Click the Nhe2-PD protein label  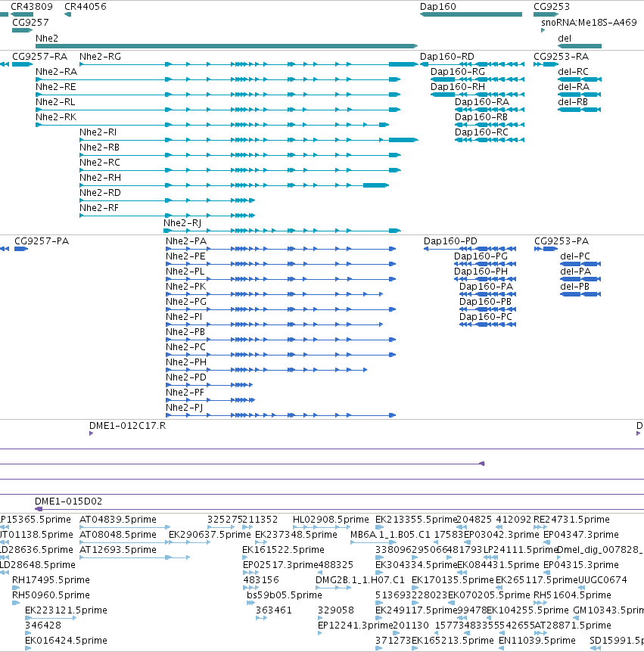[186, 377]
